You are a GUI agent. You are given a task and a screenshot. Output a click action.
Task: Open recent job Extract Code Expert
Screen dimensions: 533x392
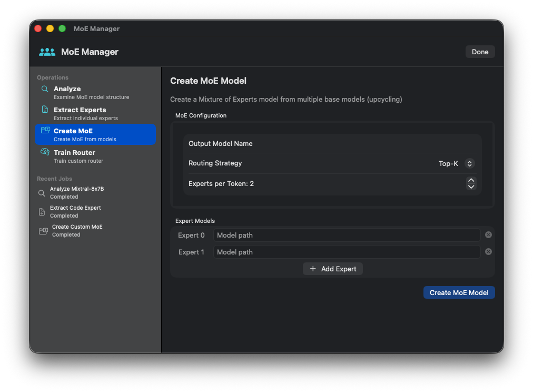coord(75,211)
